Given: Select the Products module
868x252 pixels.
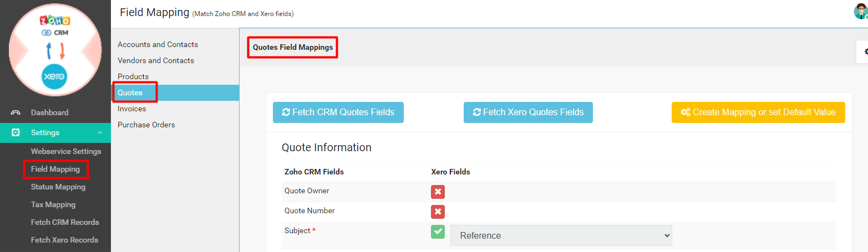Looking at the screenshot, I should coord(133,76).
